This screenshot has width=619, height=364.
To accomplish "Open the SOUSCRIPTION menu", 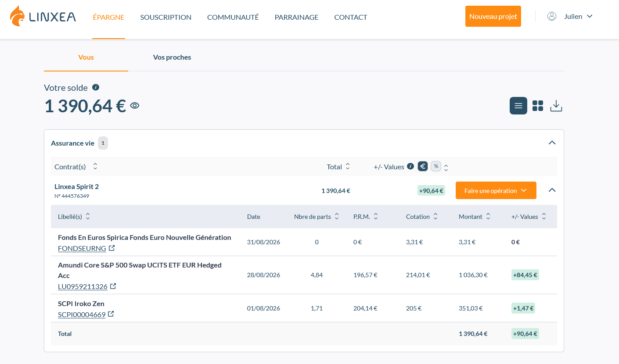I will tap(166, 17).
